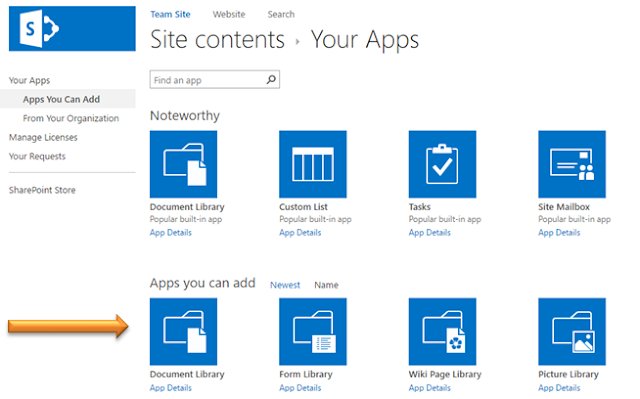640x399 pixels.
Task: Open SharePoint Store link
Action: (42, 190)
